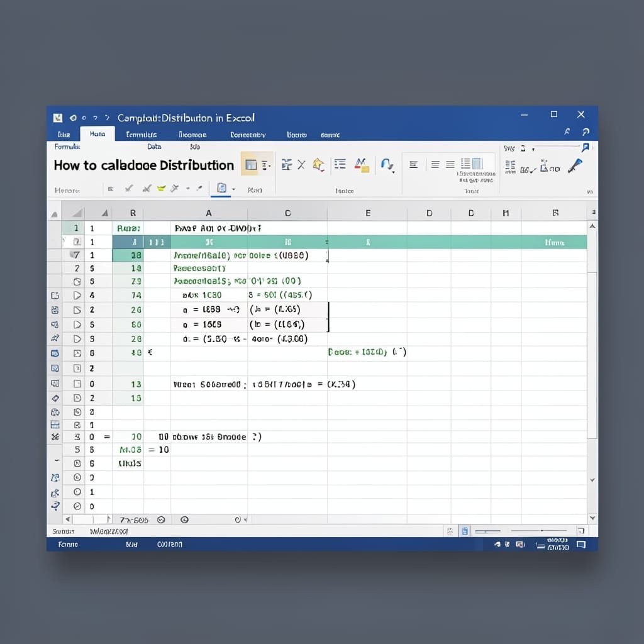Open the last ribbon tab in the row
The image size is (644, 644).
click(x=330, y=135)
